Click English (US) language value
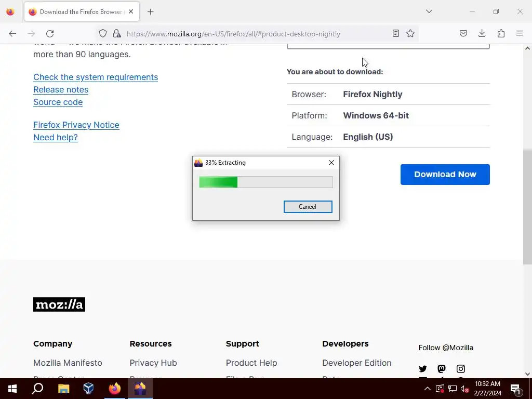Viewport: 532px width, 399px height. [368, 137]
